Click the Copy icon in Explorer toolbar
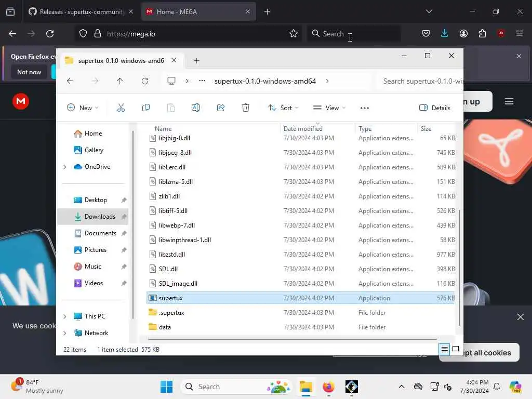The width and height of the screenshot is (532, 399). tap(146, 108)
